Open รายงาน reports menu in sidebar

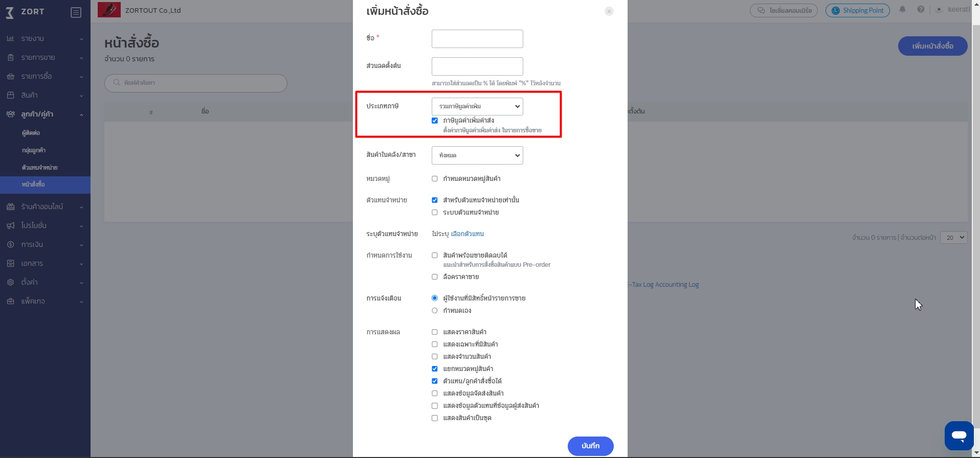click(45, 38)
